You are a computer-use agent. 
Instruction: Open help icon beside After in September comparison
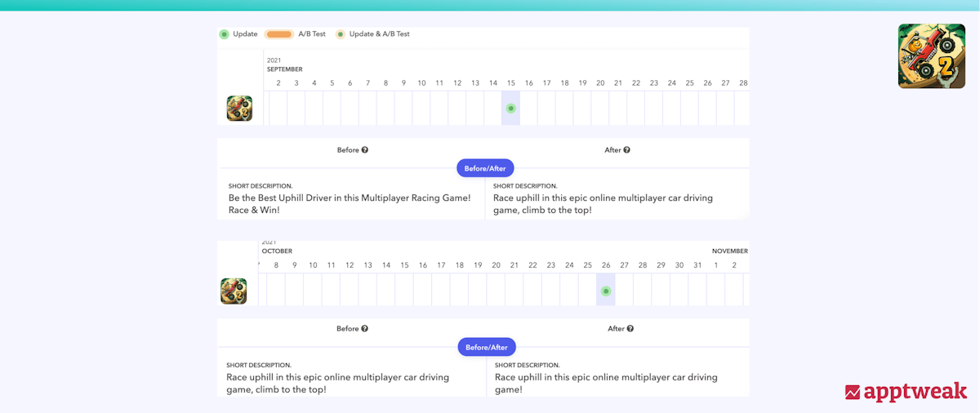(626, 150)
